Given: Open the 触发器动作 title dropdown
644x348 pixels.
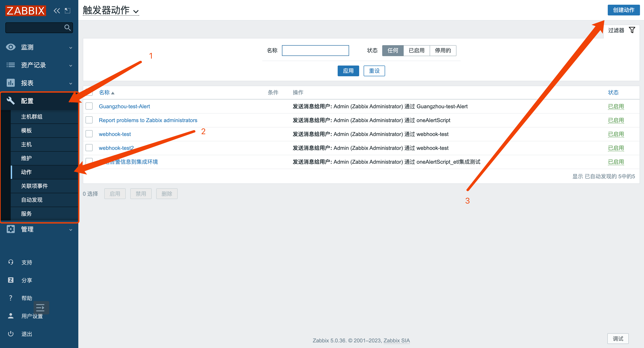Looking at the screenshot, I should click(x=111, y=11).
